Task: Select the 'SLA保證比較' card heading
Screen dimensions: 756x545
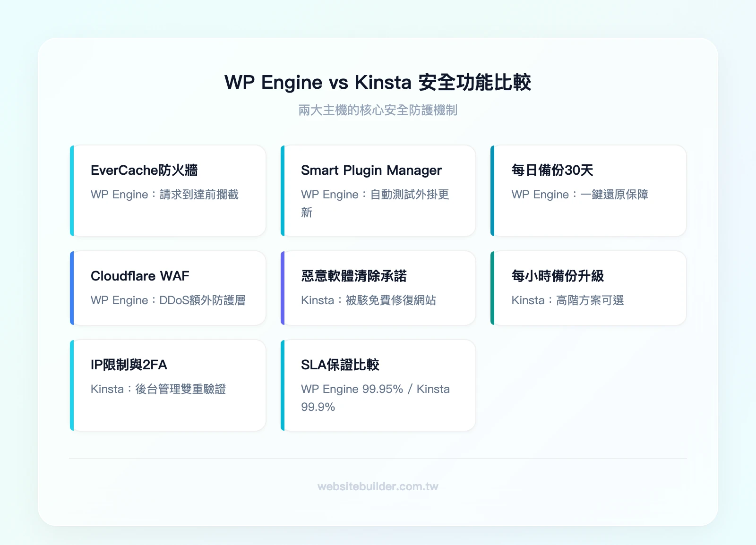Action: pos(340,365)
